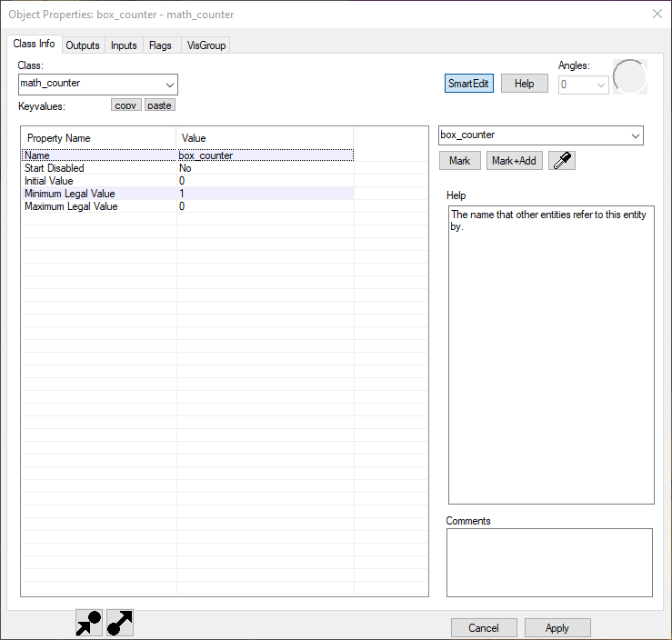Expand the box_counter value dropdown

(635, 135)
